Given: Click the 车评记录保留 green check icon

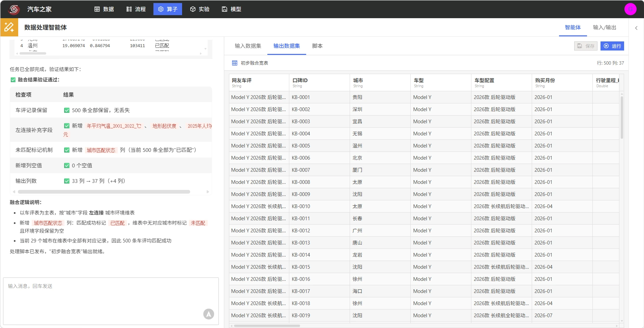Looking at the screenshot, I should pos(67,110).
